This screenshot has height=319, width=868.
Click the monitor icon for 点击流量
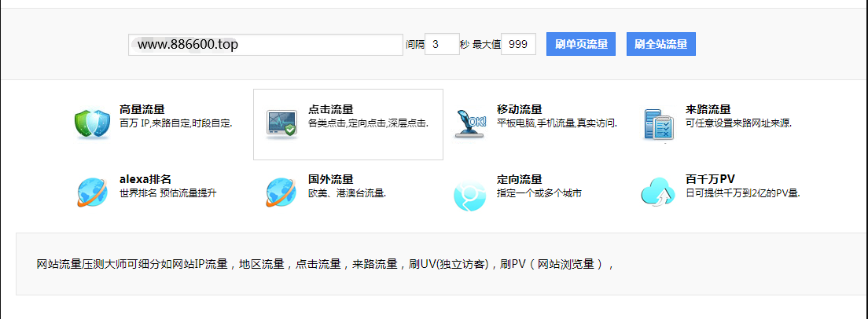tap(281, 124)
